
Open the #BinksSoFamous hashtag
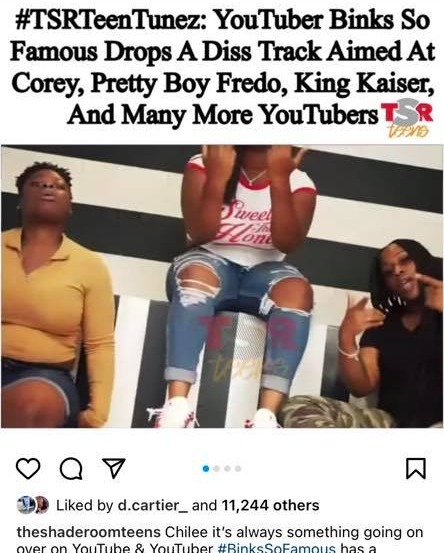click(277, 548)
